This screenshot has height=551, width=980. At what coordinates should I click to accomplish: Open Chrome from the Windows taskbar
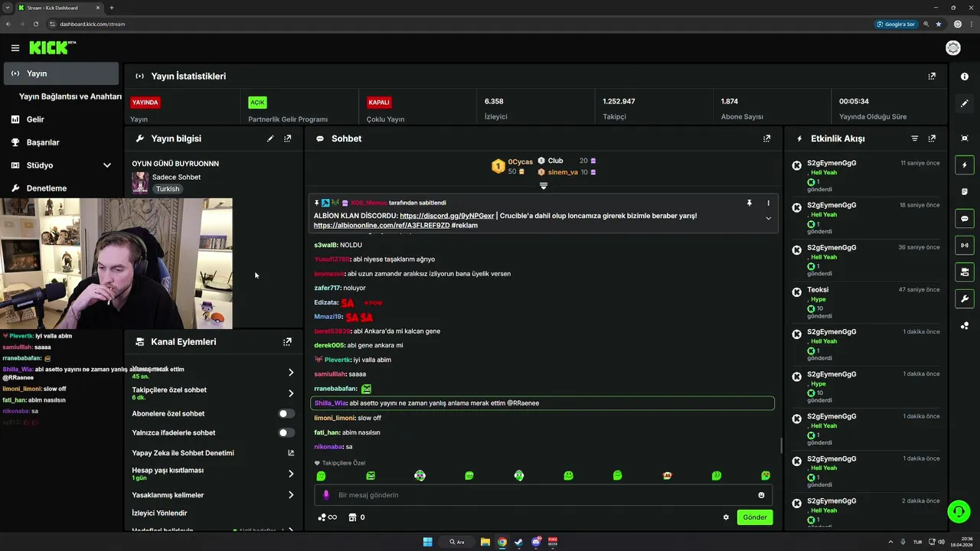point(501,542)
